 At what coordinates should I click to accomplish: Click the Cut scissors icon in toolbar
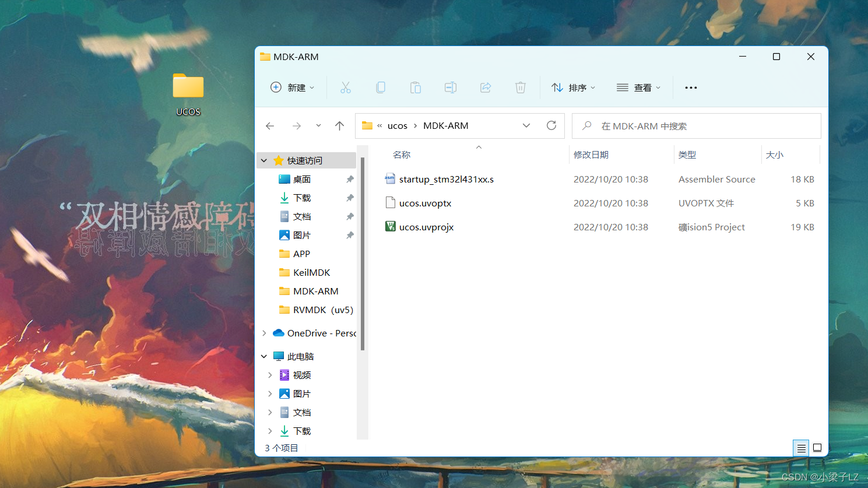pos(346,87)
